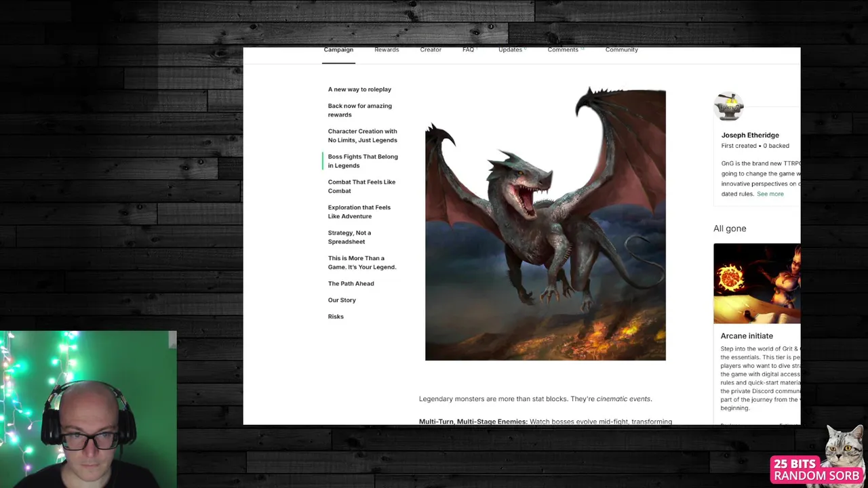868x488 pixels.
Task: Go to 'Character Creation with No Limits' section
Action: (x=363, y=136)
